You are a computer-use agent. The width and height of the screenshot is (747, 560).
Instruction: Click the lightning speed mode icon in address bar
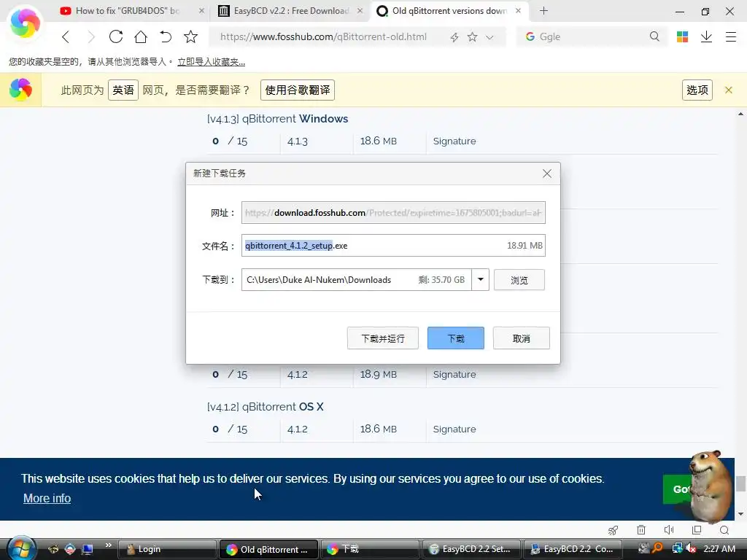pos(454,37)
